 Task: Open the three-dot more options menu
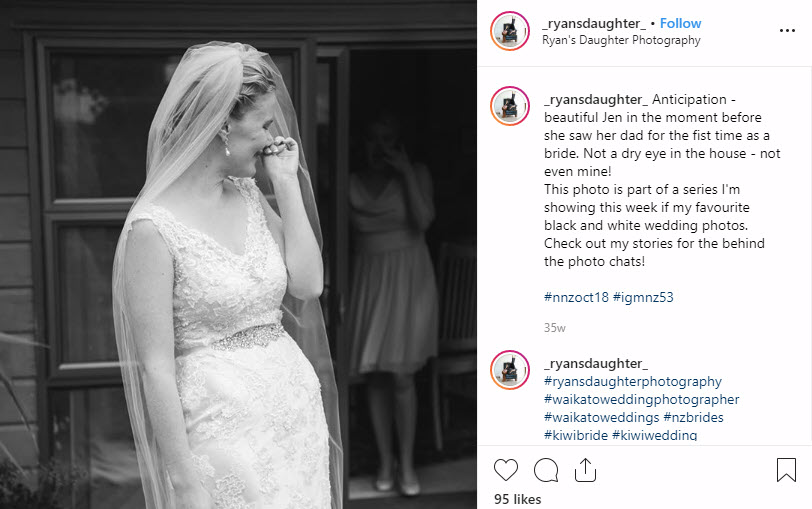787,31
